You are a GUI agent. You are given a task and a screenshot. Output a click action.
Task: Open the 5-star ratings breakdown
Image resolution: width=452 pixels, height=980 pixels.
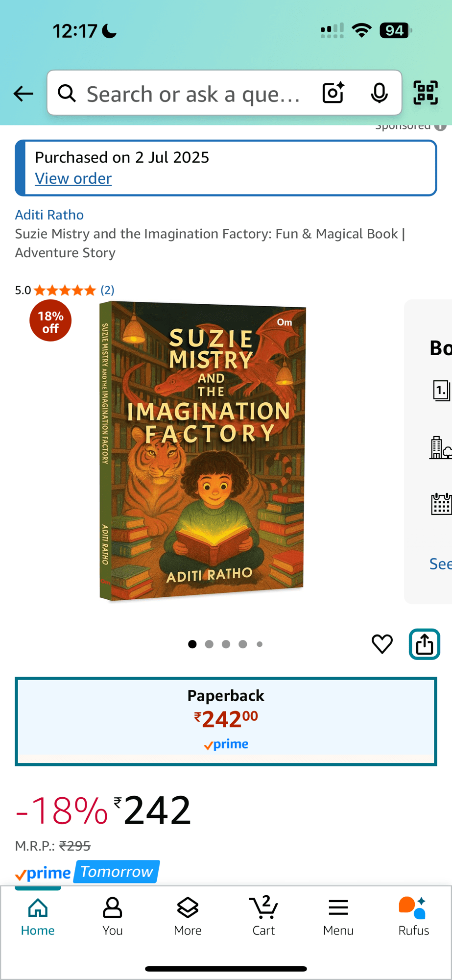pyautogui.click(x=65, y=290)
